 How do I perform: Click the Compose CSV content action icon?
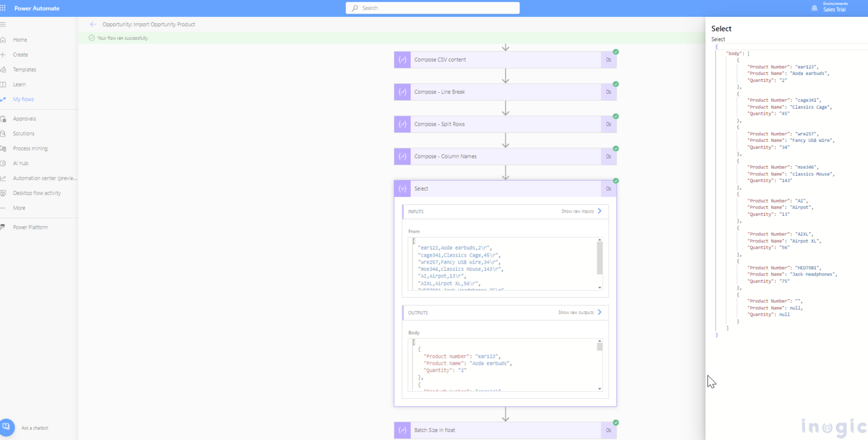pos(402,59)
